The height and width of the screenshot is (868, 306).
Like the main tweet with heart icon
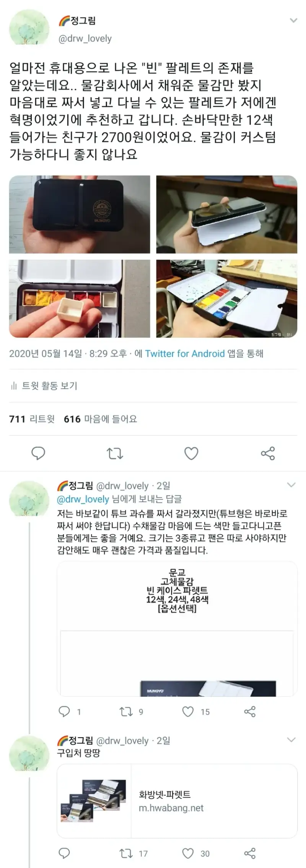point(191,454)
